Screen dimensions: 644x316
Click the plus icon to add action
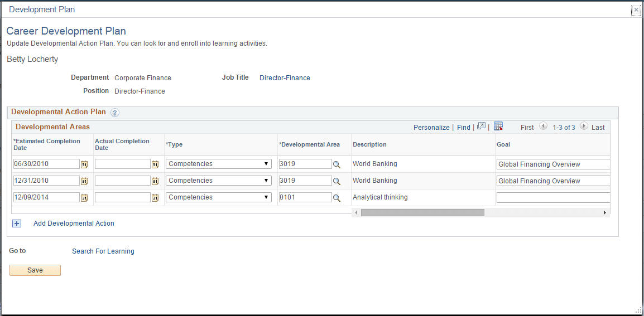[x=17, y=223]
